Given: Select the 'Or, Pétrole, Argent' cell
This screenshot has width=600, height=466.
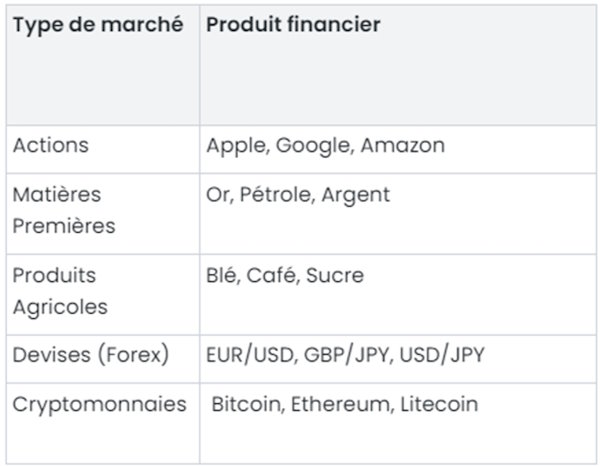Looking at the screenshot, I should coord(398,213).
